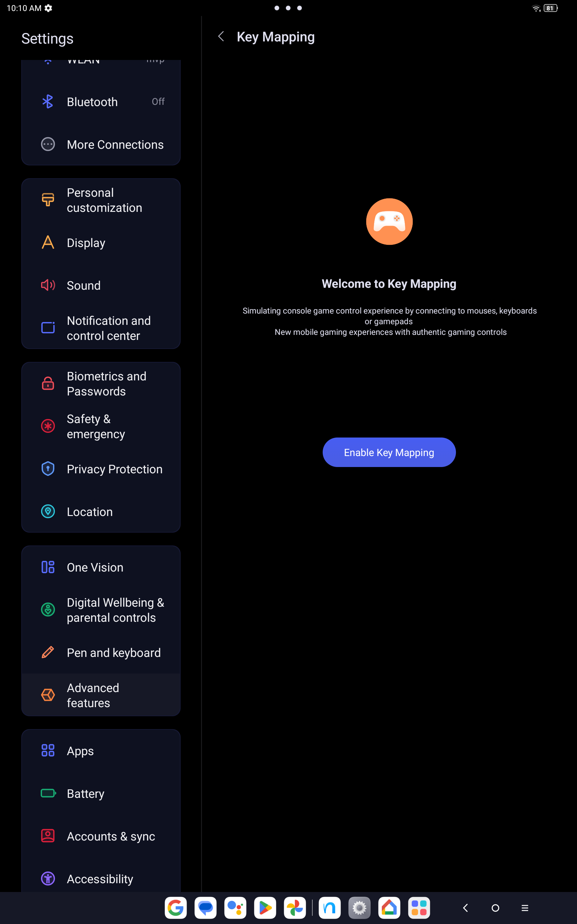The image size is (577, 924).
Task: Tap the Privacy Protection shield icon
Action: pos(48,469)
